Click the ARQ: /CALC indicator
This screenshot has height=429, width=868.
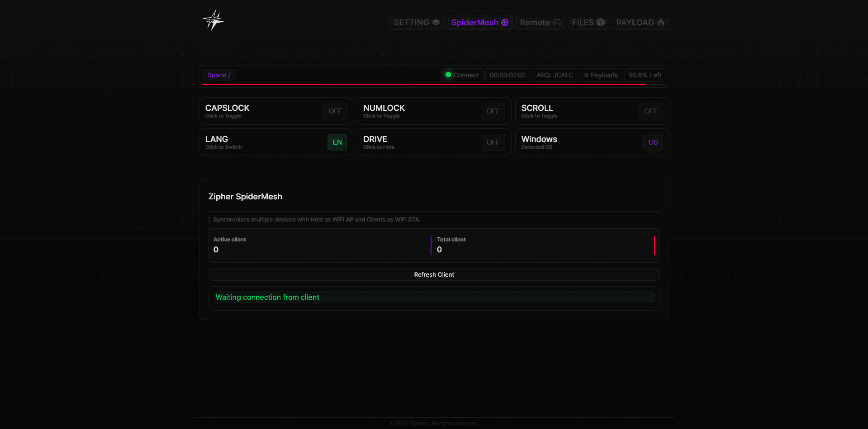[x=555, y=75]
